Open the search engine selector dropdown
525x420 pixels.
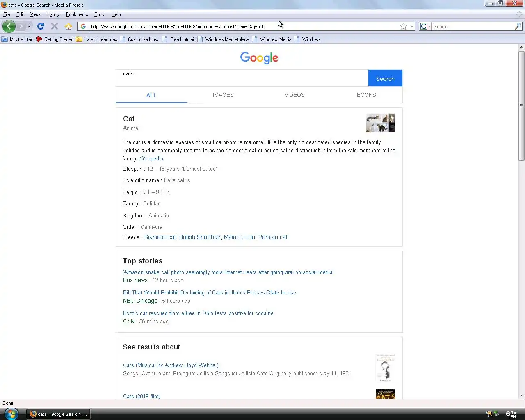click(x=425, y=26)
